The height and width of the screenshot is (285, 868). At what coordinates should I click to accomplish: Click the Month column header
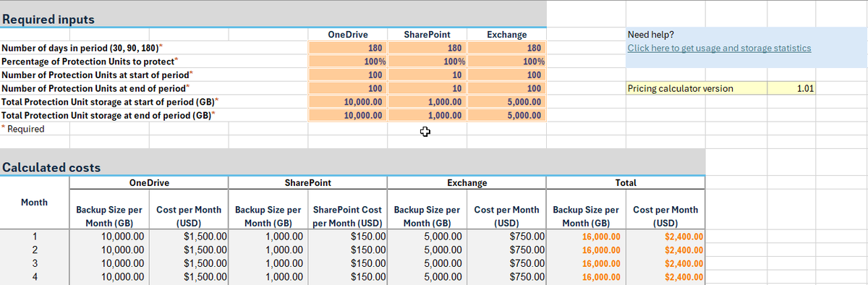(x=35, y=203)
